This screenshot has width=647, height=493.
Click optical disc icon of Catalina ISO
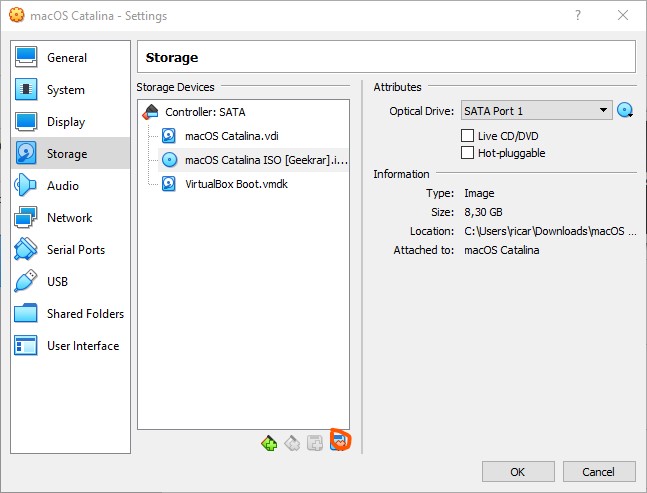pyautogui.click(x=169, y=160)
